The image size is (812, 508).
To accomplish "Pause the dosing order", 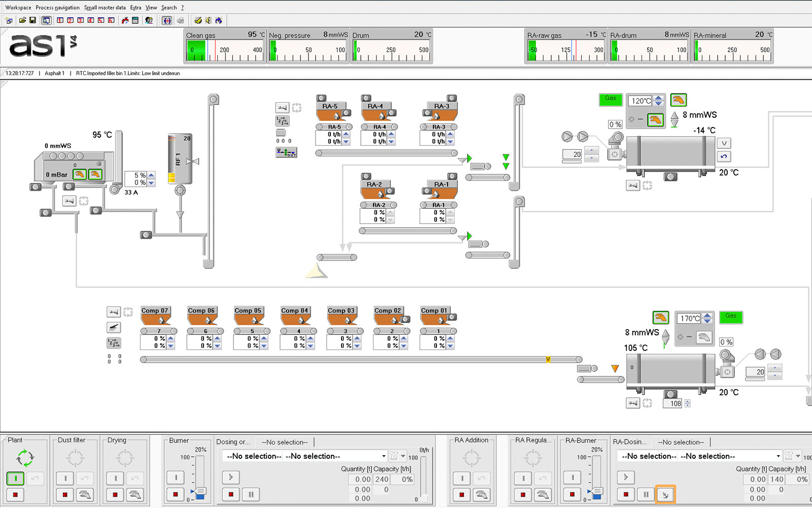I will [x=251, y=494].
